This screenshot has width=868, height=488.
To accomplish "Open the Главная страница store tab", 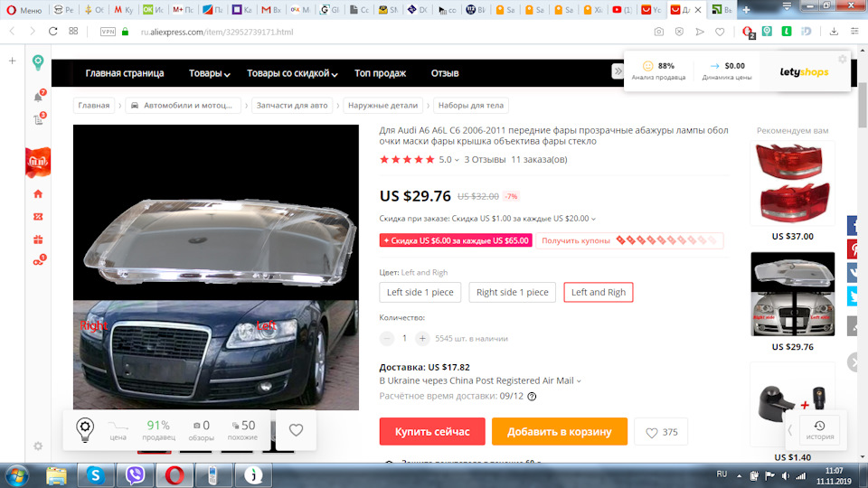I will click(x=125, y=73).
